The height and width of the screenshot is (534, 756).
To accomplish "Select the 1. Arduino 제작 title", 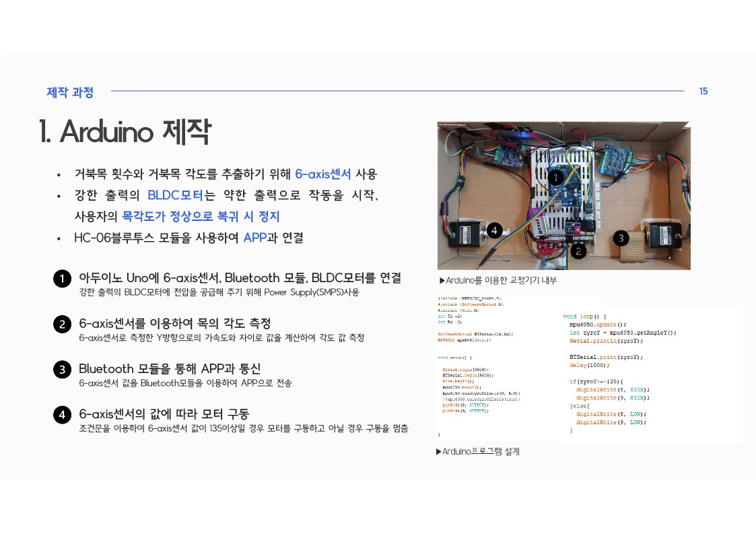I will coord(125,132).
